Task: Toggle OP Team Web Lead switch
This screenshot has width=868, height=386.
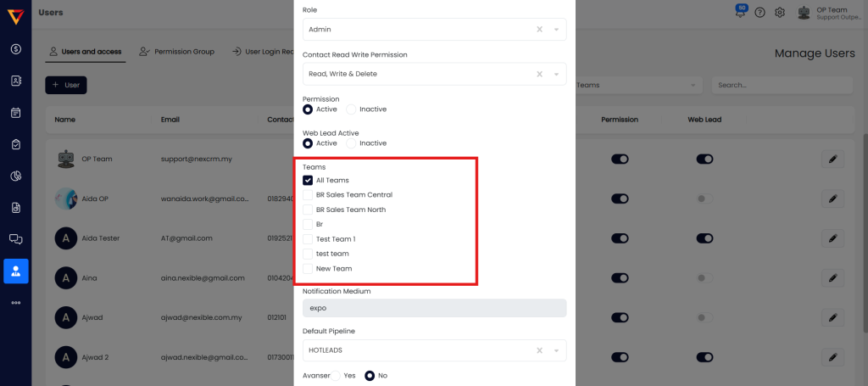Action: [x=704, y=159]
